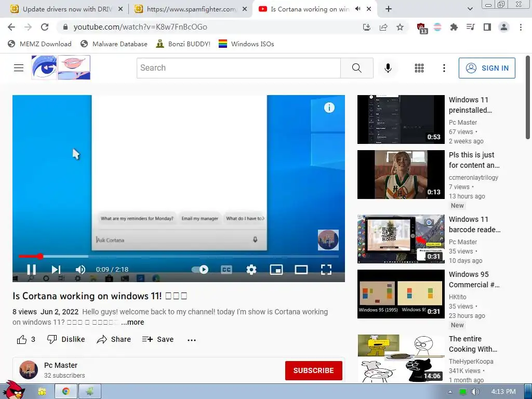Open The entire Cooking With thumbnail
Image resolution: width=532 pixels, height=399 pixels.
401,358
